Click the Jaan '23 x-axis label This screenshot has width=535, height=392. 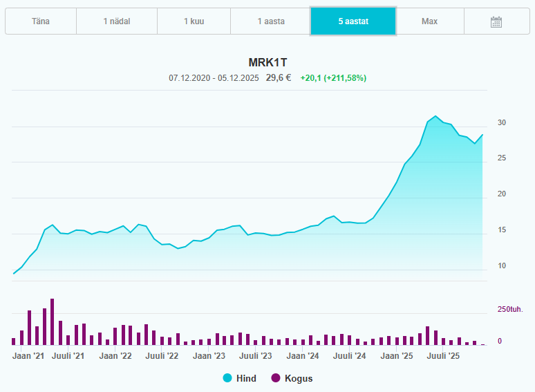209,356
